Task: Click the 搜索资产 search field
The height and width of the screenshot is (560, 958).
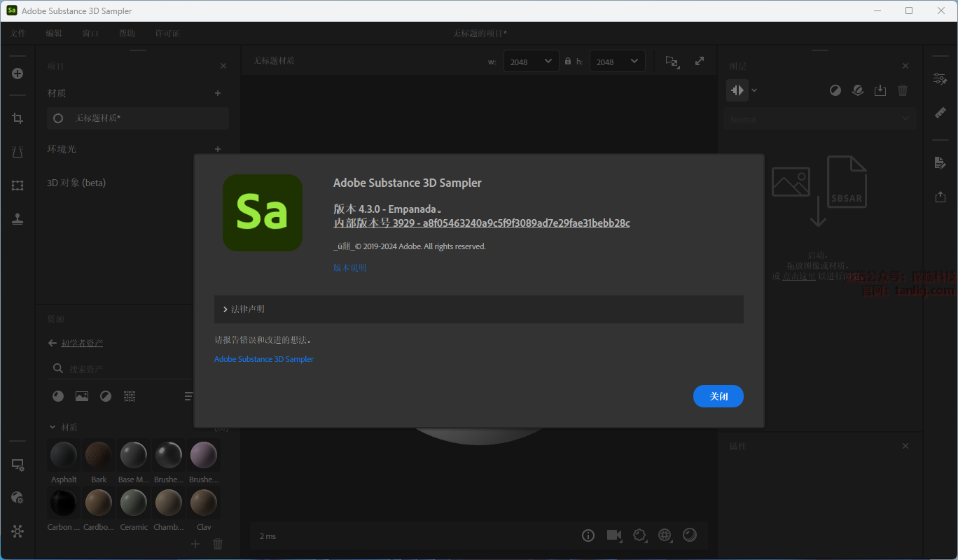Action: pyautogui.click(x=119, y=369)
